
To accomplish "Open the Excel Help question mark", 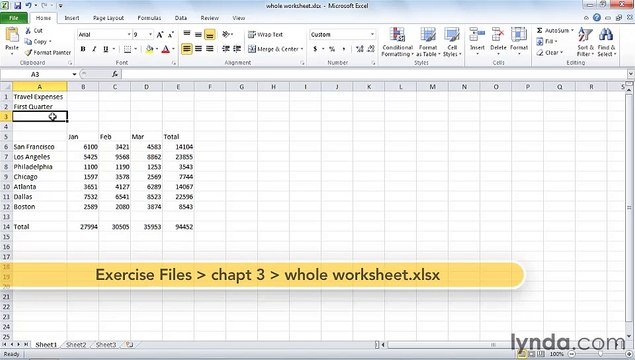I will coord(597,17).
